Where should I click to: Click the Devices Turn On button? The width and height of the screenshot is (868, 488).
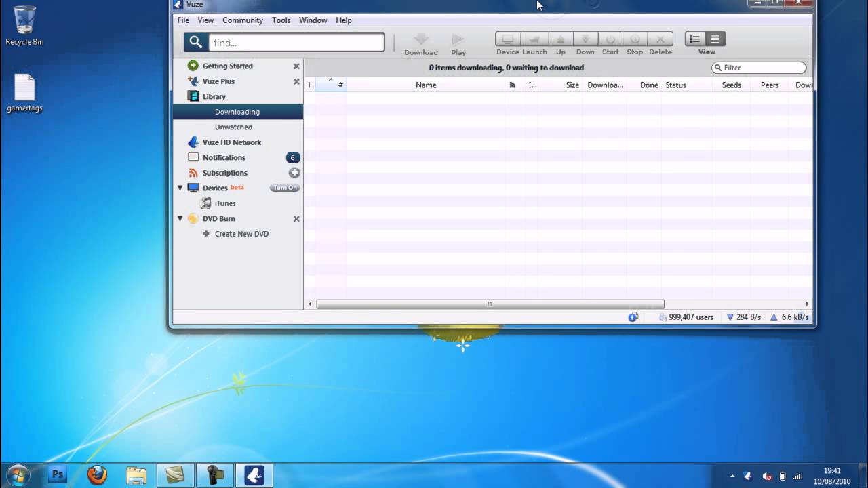pyautogui.click(x=285, y=188)
